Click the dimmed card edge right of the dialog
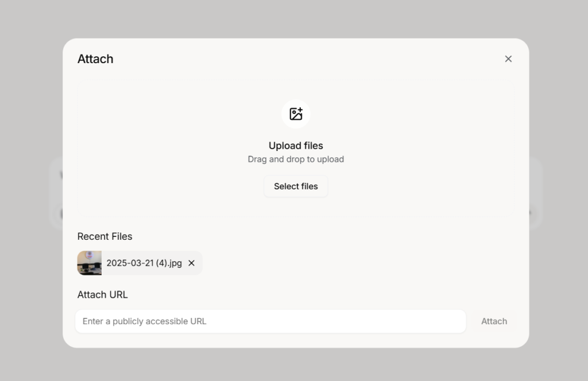 536,193
